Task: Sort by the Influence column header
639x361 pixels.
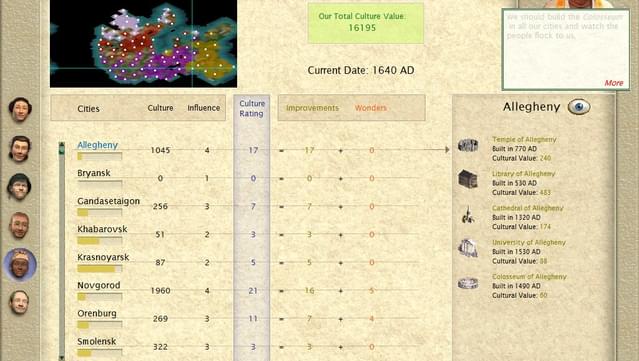Action: (x=204, y=108)
